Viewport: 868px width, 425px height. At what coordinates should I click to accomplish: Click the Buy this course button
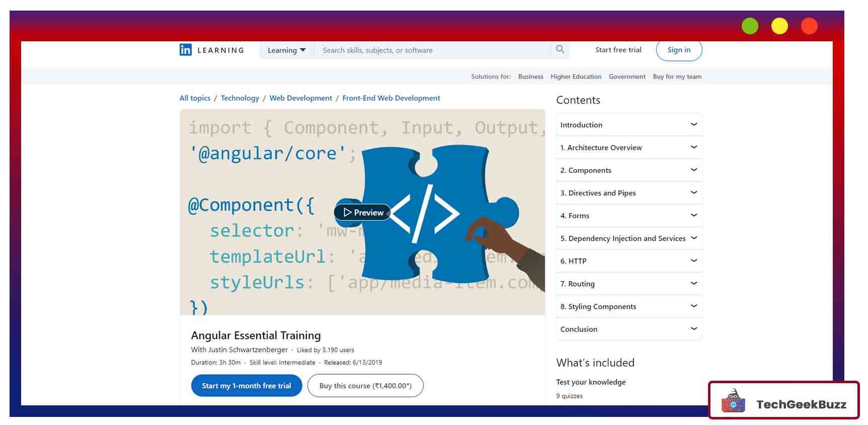(x=365, y=386)
